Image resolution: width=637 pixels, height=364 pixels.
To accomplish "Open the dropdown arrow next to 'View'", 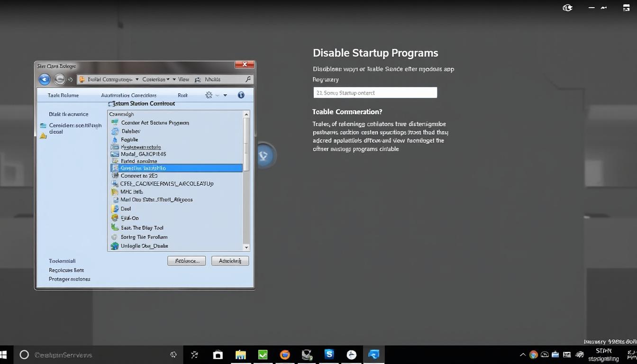I will 174,79.
